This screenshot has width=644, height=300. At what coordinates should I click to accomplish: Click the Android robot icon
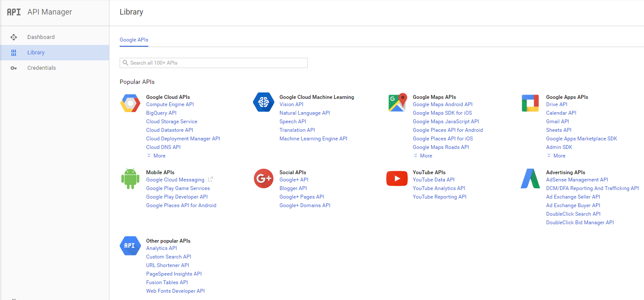[x=130, y=178]
